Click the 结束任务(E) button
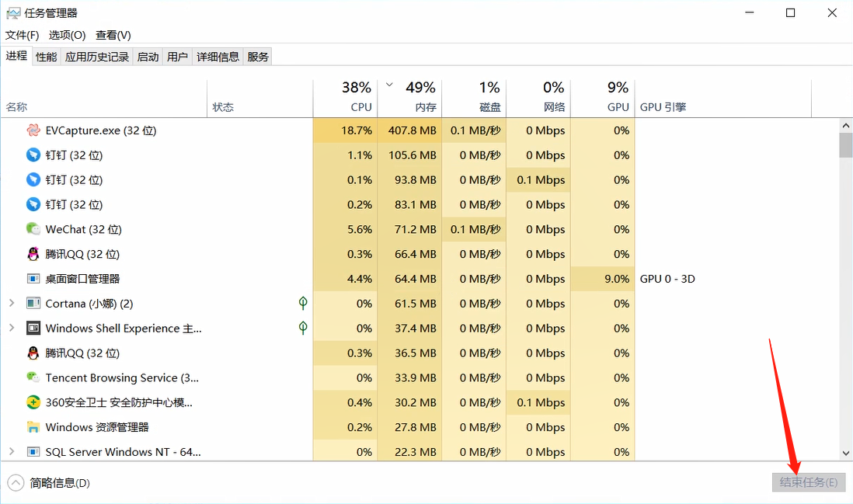Image resolution: width=853 pixels, height=504 pixels. (x=808, y=481)
